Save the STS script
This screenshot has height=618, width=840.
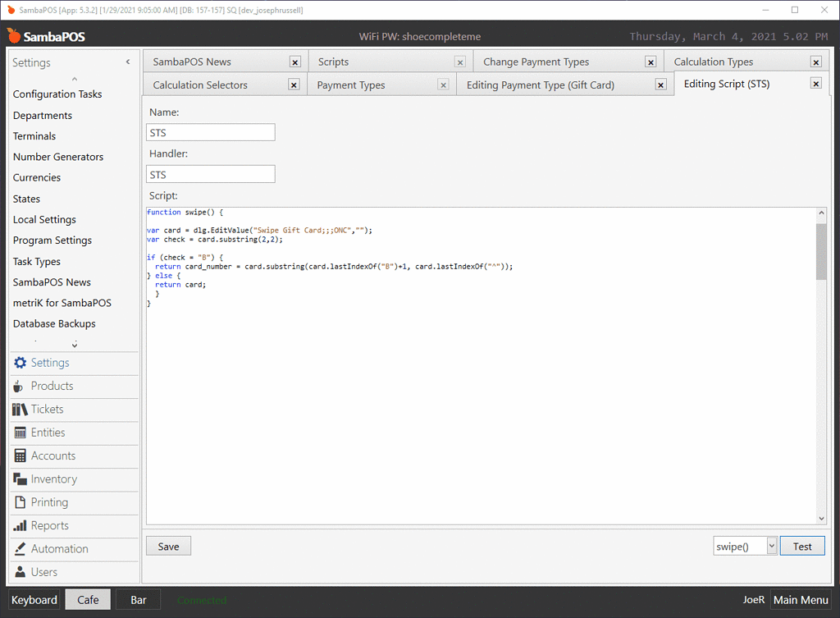[167, 545]
